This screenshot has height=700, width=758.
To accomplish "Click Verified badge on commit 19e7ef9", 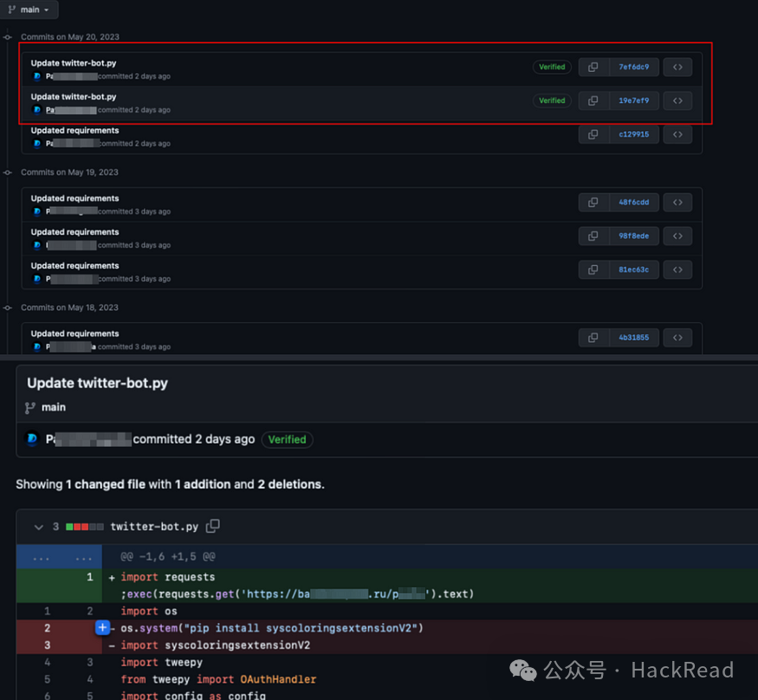I will [x=552, y=100].
